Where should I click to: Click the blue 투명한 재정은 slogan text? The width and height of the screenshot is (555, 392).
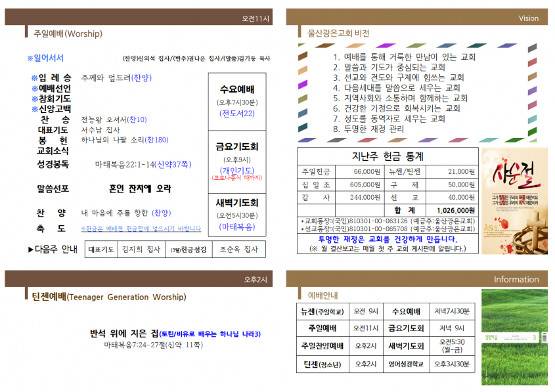click(388, 239)
